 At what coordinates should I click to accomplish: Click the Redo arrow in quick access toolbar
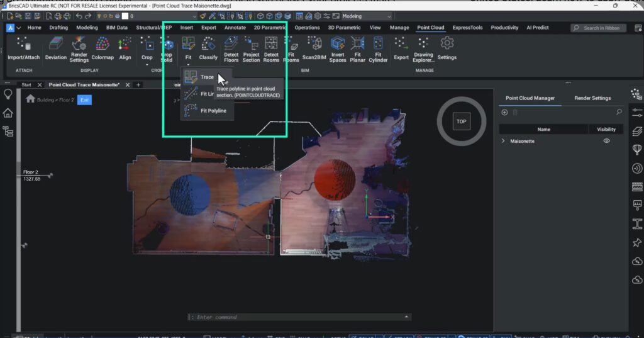(88, 16)
